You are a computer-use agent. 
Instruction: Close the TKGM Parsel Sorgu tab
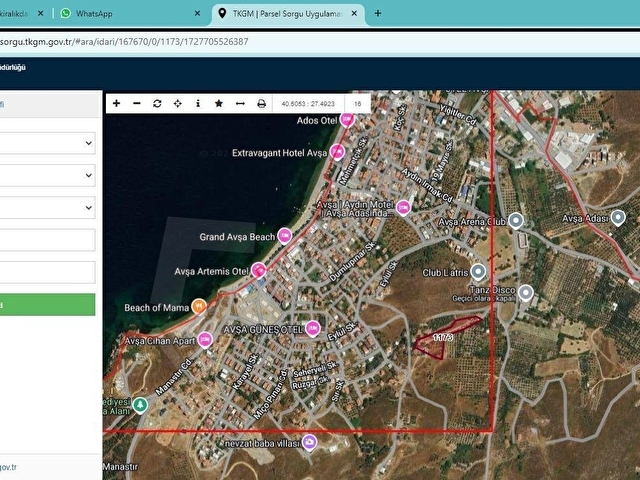(x=354, y=13)
